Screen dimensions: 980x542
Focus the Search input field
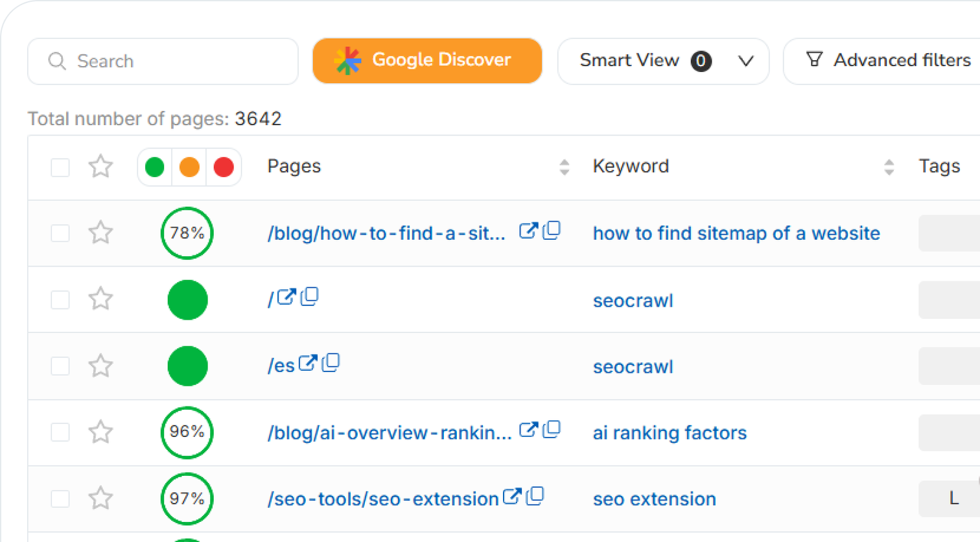pos(163,61)
